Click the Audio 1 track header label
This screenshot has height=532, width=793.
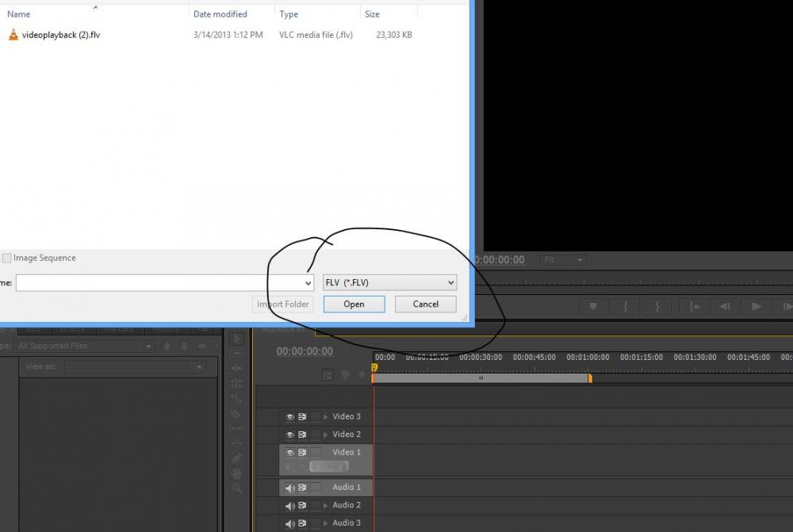pos(347,487)
